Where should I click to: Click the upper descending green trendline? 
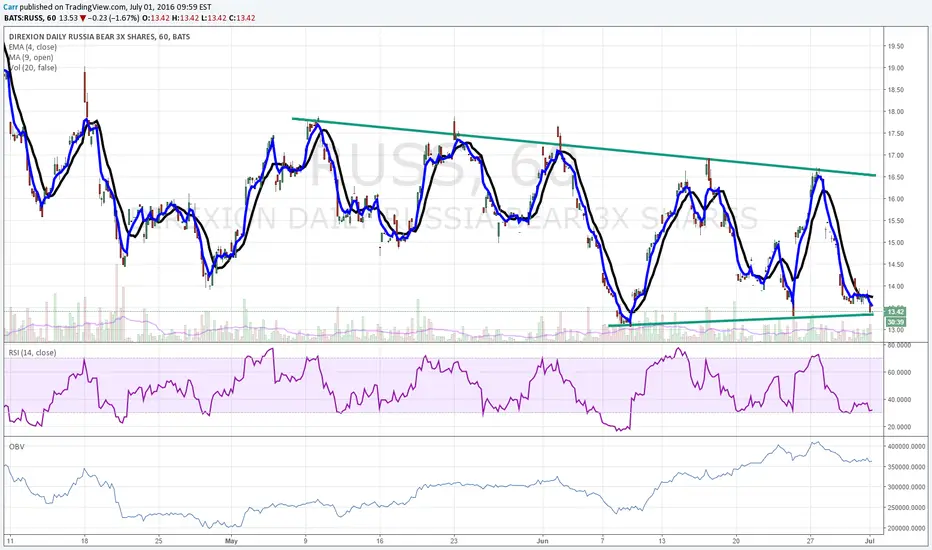click(x=584, y=146)
